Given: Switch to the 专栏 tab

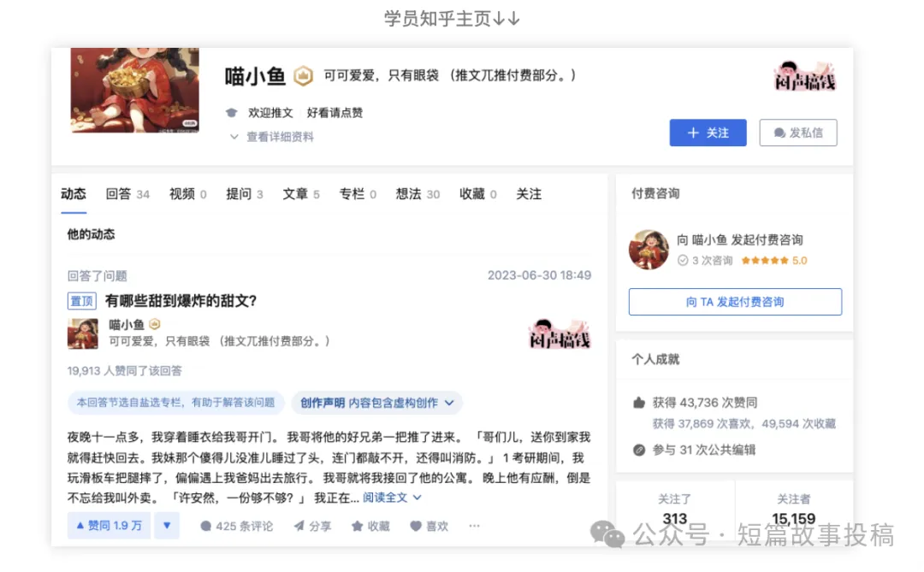Looking at the screenshot, I should (x=351, y=194).
